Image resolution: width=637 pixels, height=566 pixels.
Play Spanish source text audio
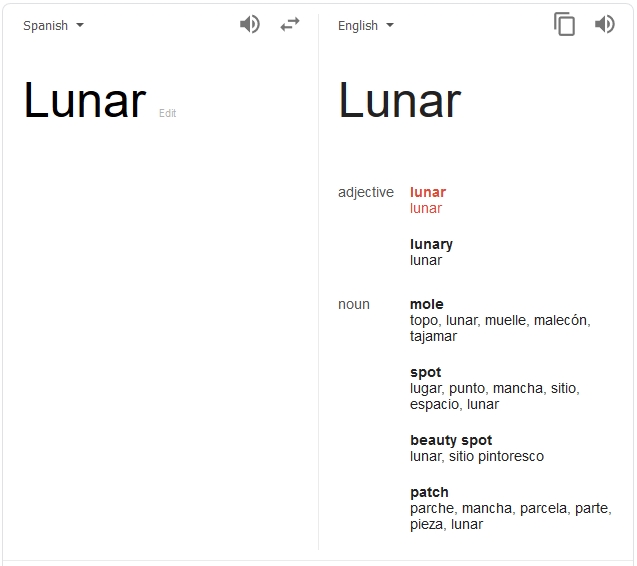coord(250,25)
